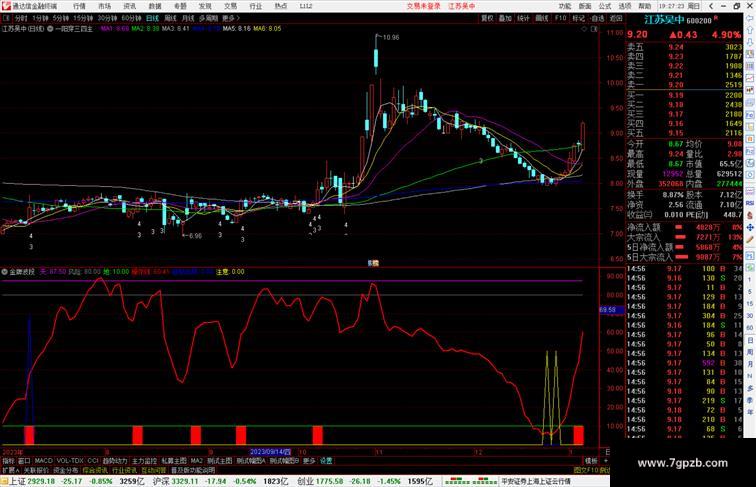Open the 帮助 help menu
756x487 pixels.
(645, 6)
